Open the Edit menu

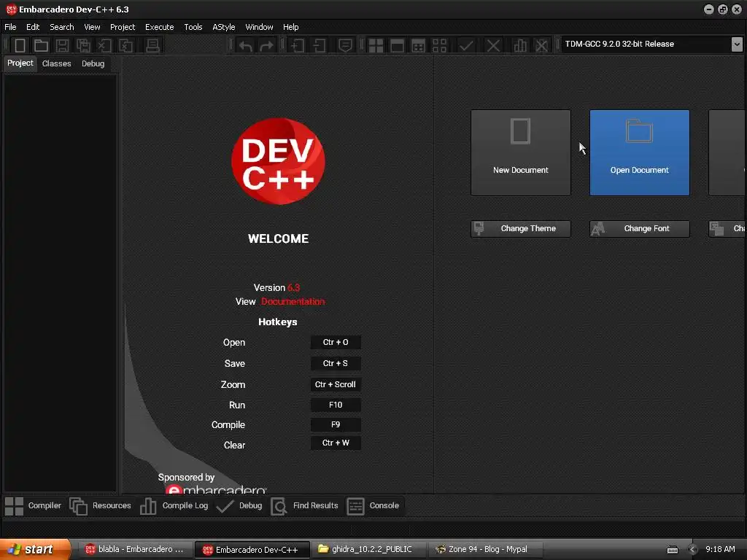click(33, 27)
